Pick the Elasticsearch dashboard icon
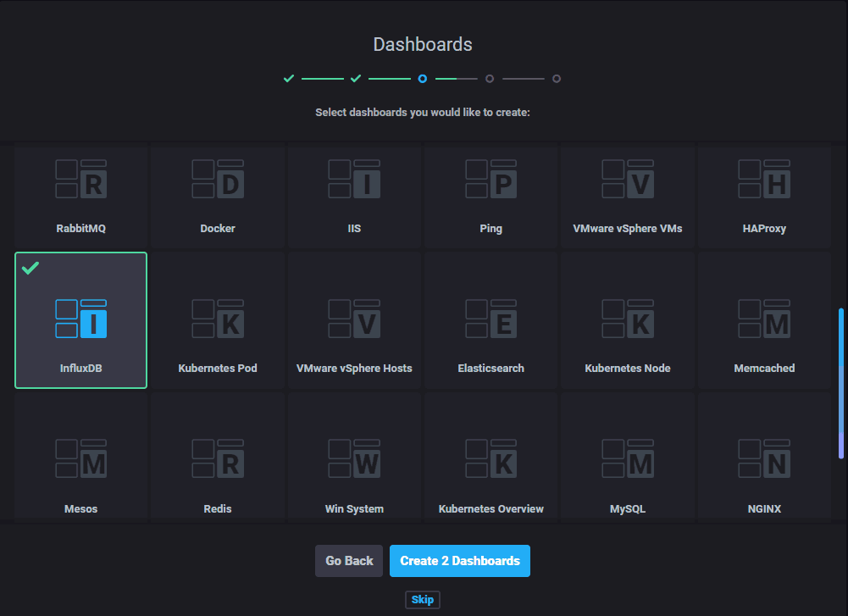The width and height of the screenshot is (848, 616). tap(491, 319)
